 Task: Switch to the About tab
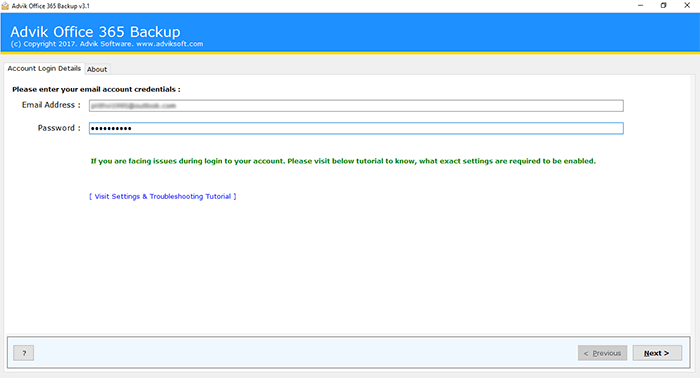point(97,69)
